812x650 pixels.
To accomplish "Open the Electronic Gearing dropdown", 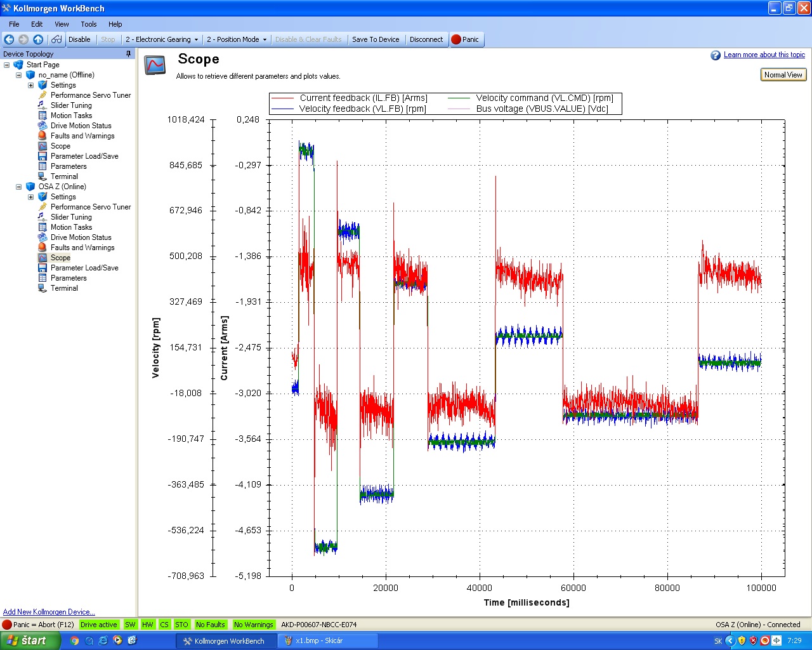I will click(x=162, y=39).
